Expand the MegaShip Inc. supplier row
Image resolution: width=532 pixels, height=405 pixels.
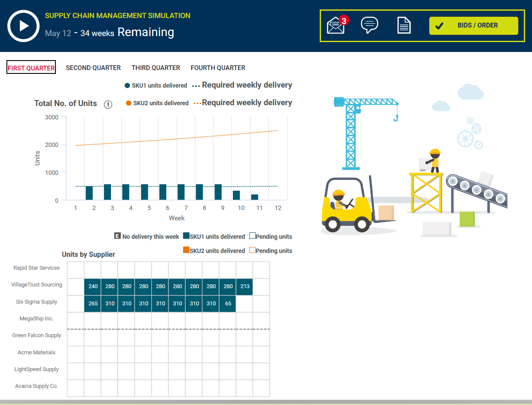tap(37, 319)
